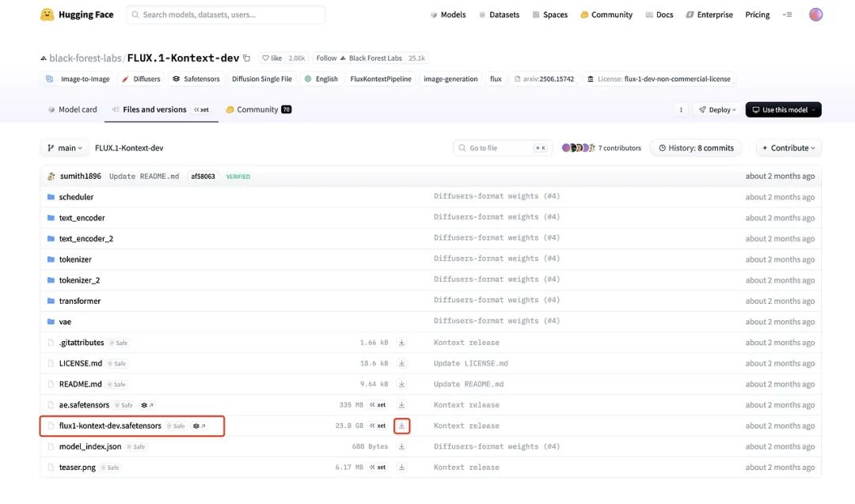This screenshot has width=855, height=504.
Task: Download the .gitattributes file
Action: [x=401, y=343]
